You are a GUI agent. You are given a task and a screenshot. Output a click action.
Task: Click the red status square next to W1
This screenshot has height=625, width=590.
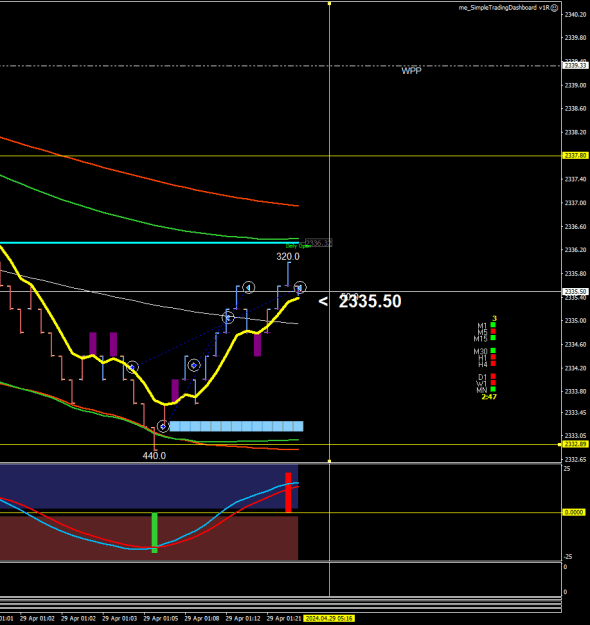[x=493, y=383]
